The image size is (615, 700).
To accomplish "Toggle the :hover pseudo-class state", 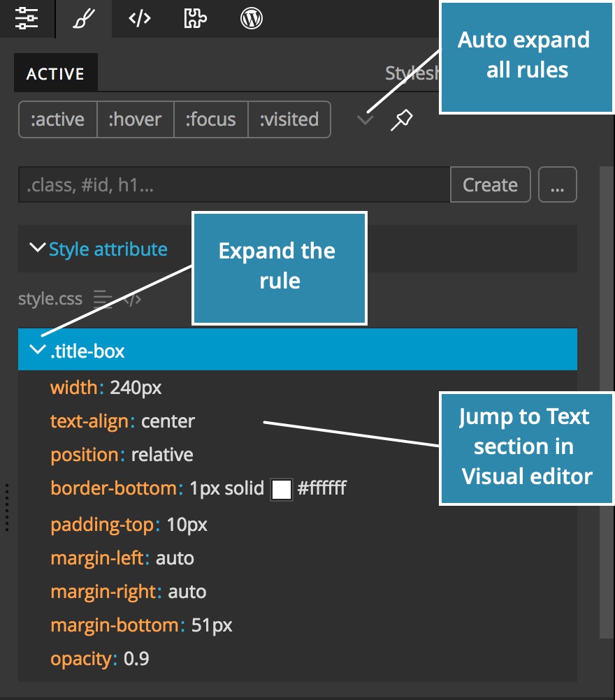I will [136, 119].
